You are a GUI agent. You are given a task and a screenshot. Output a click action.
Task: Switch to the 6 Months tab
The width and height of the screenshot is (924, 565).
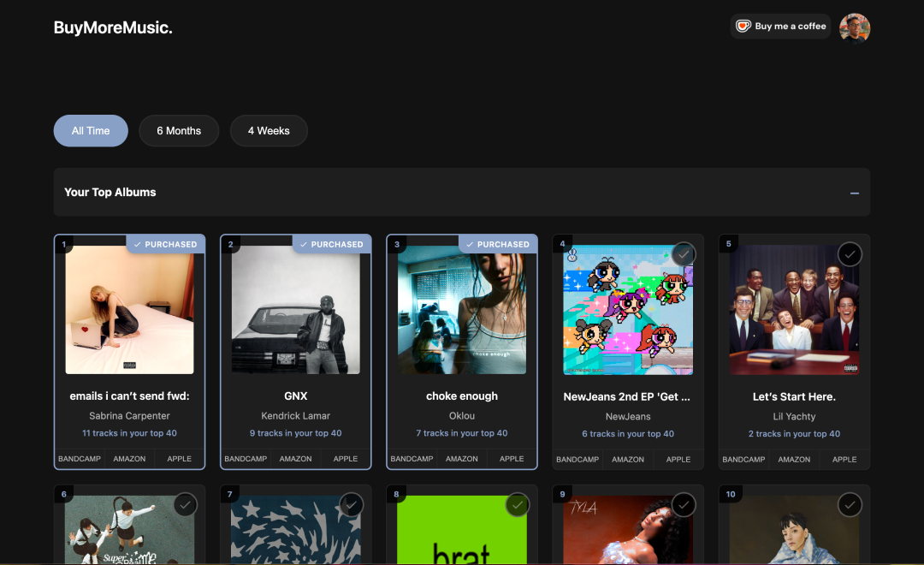[179, 131]
